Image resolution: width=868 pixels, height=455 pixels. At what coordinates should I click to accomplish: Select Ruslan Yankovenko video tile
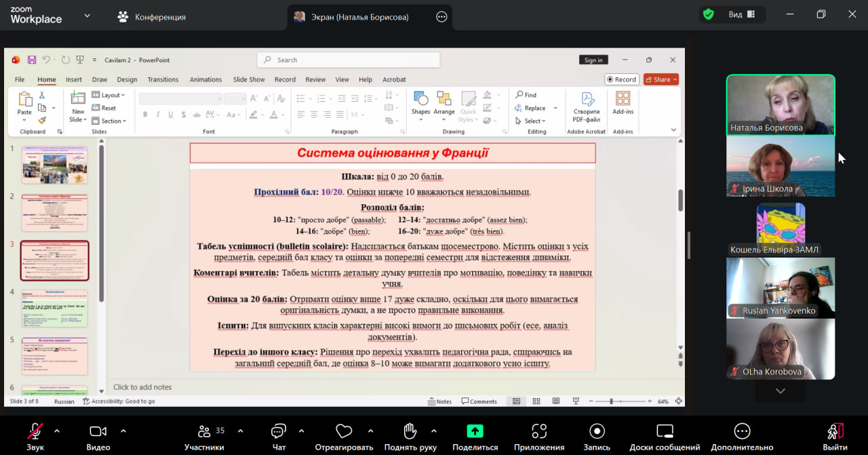click(x=781, y=288)
